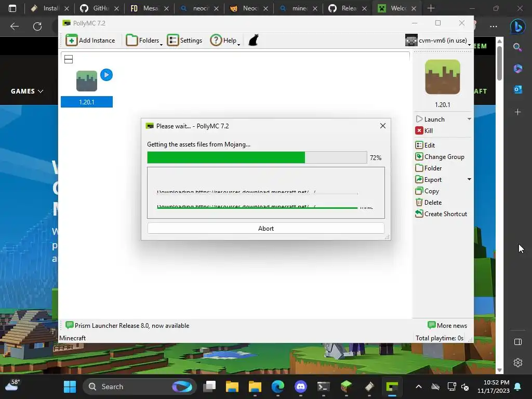Open a new browser tab

pyautogui.click(x=431, y=8)
